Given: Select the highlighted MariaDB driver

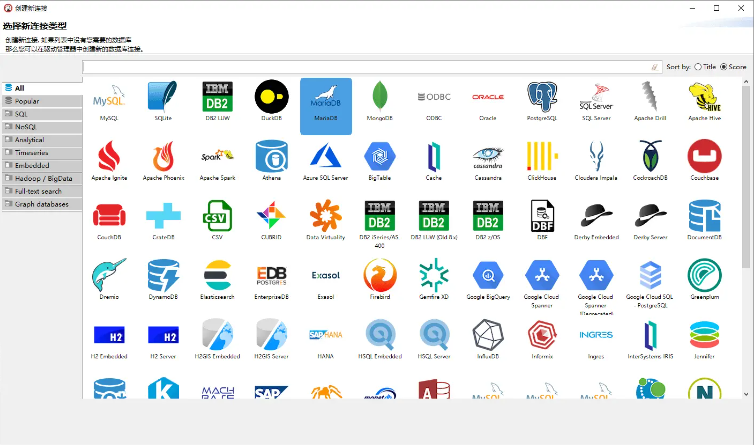Looking at the screenshot, I should point(326,106).
